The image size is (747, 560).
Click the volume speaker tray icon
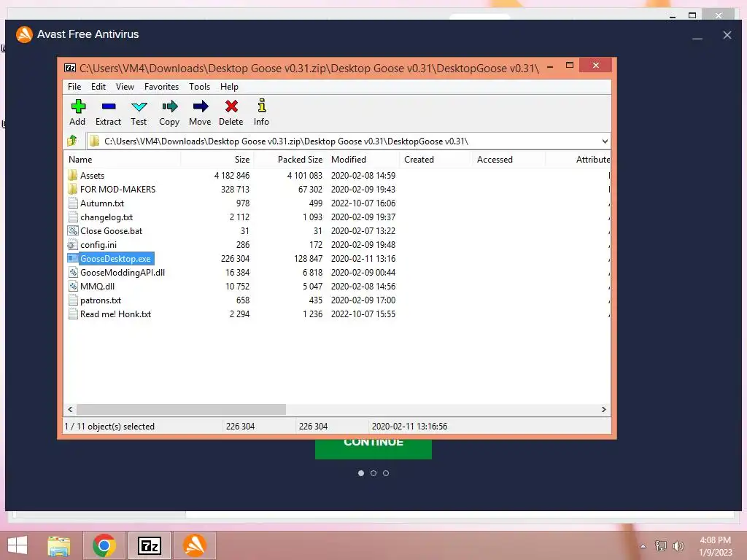(x=678, y=546)
